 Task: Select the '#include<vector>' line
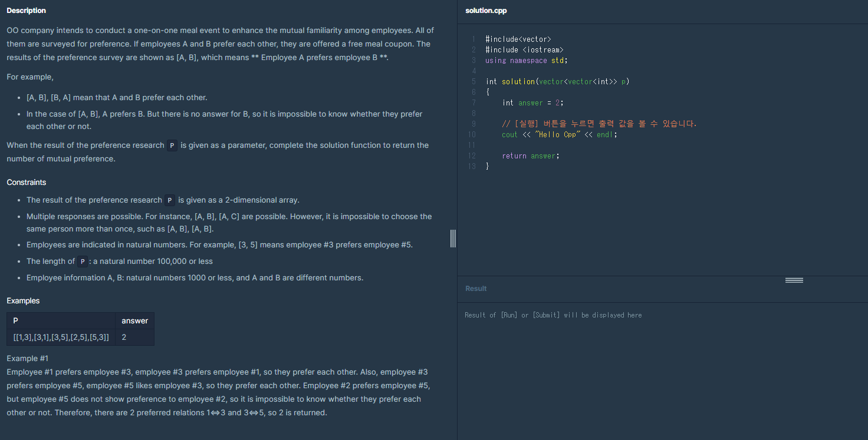coord(518,39)
